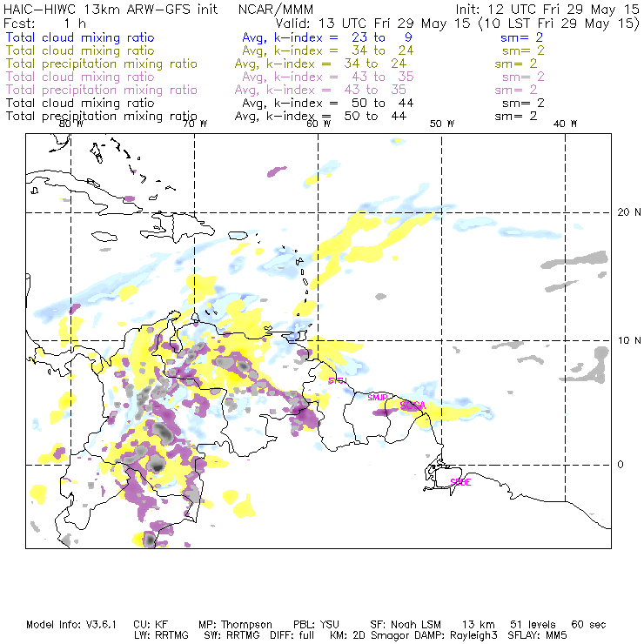644x644 pixels.
Task: Click the '0' equator latitude label
Action: [x=621, y=465]
